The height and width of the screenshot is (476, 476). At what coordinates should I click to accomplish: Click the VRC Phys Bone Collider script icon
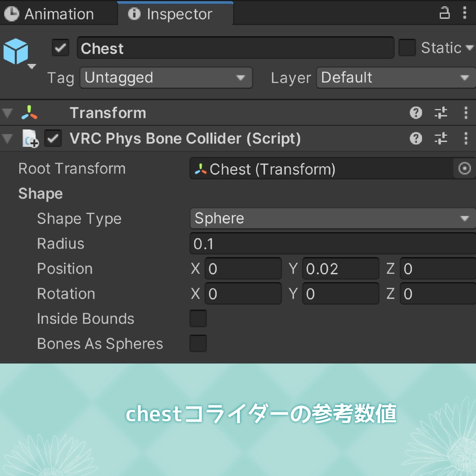pyautogui.click(x=30, y=139)
